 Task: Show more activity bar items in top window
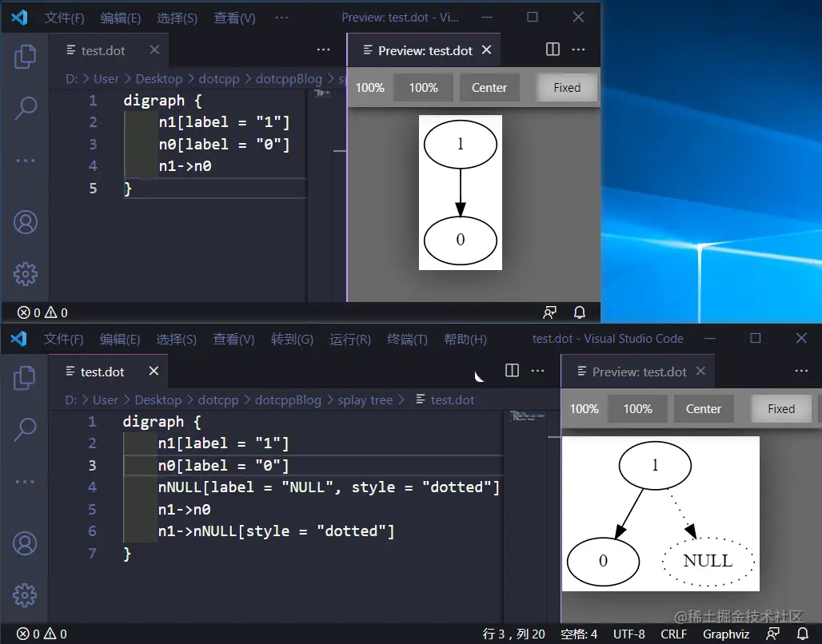pos(25,161)
